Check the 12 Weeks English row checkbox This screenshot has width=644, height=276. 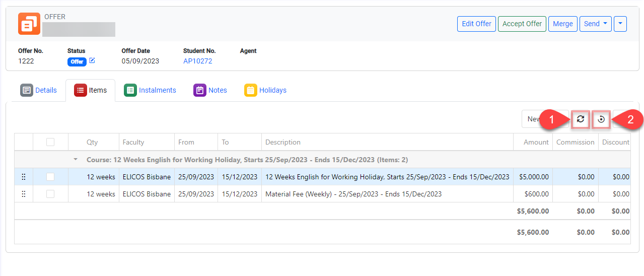50,177
